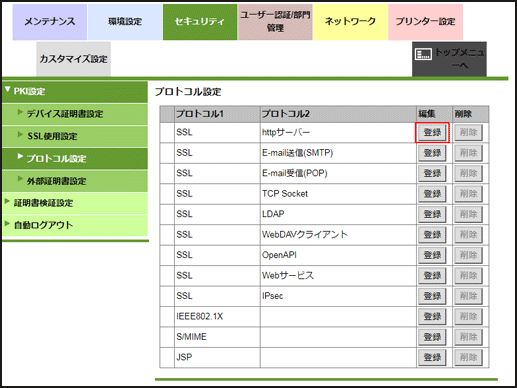This screenshot has height=388, width=517.
Task: Click 登録 for IEEE802.1X row
Action: coord(432,316)
